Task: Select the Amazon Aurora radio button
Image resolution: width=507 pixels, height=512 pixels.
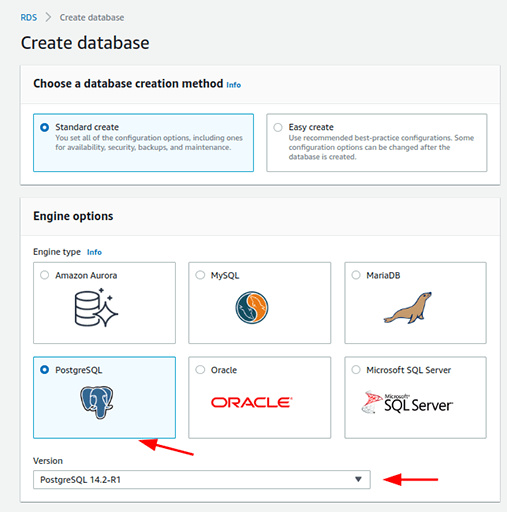Action: (44, 275)
